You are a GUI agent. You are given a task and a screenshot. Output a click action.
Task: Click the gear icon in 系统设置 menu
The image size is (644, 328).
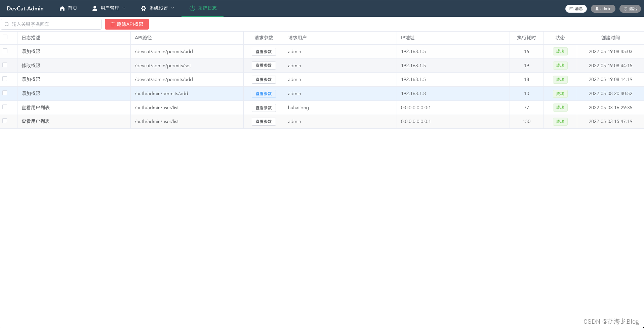[x=144, y=8]
